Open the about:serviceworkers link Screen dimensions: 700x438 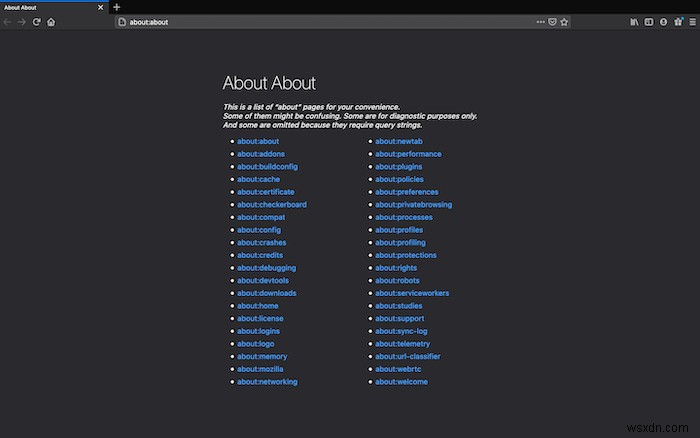(x=412, y=293)
